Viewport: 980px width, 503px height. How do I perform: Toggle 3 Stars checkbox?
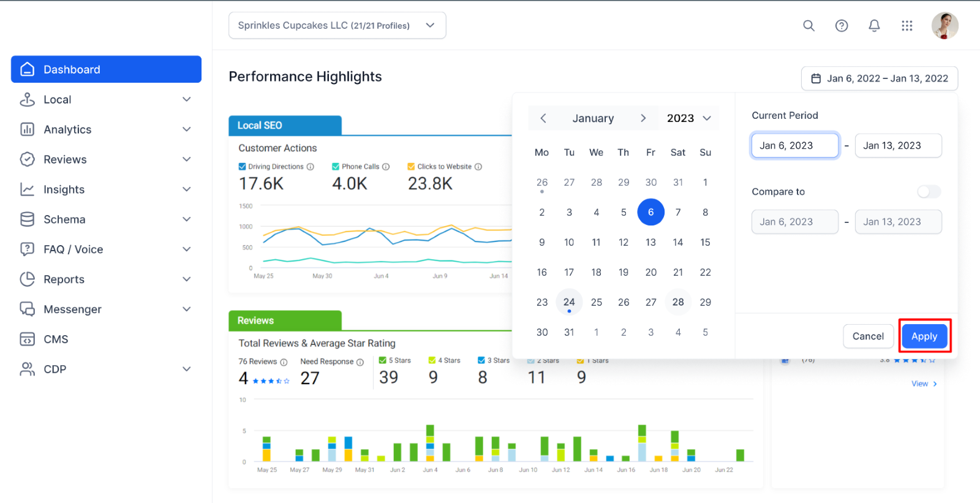[481, 360]
